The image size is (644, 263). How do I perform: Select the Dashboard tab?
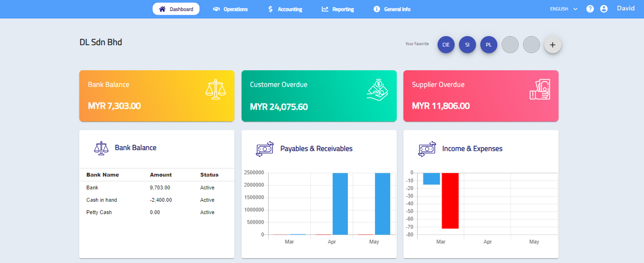(176, 9)
